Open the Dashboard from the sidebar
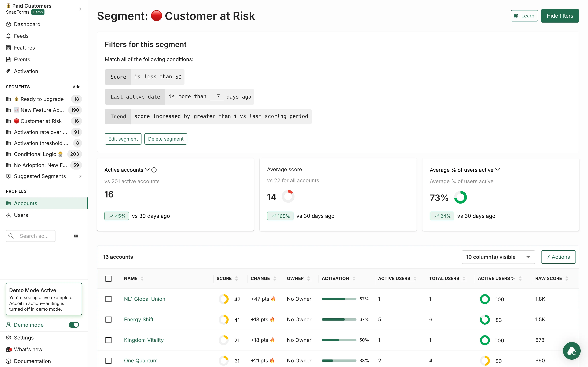 [27, 24]
